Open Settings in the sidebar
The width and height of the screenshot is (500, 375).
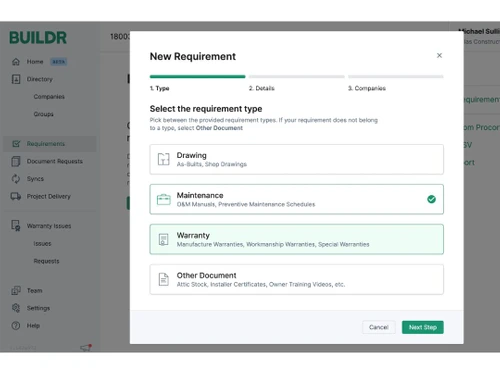pos(38,308)
